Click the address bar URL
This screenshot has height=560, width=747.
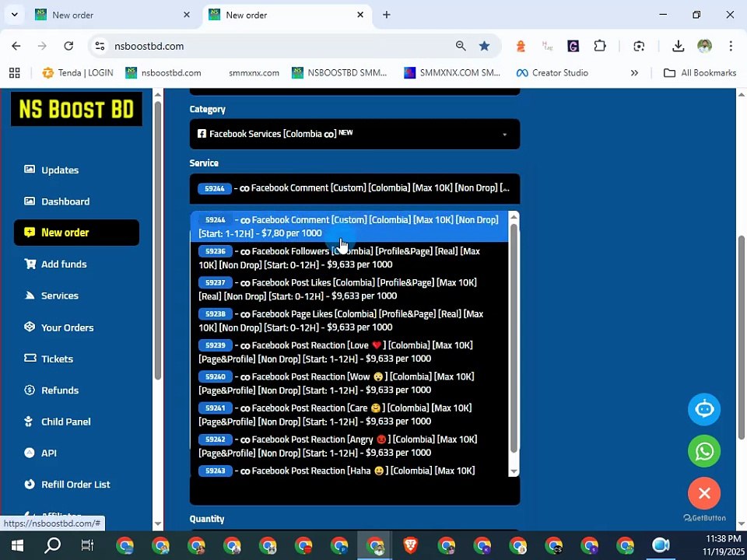click(149, 46)
